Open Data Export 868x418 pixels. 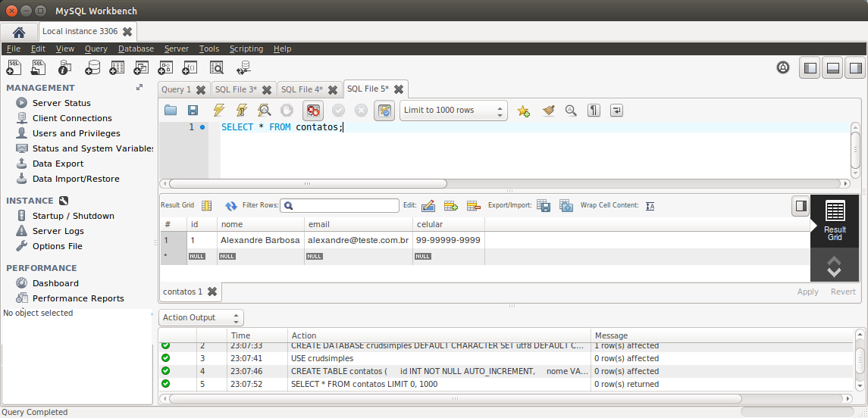58,164
